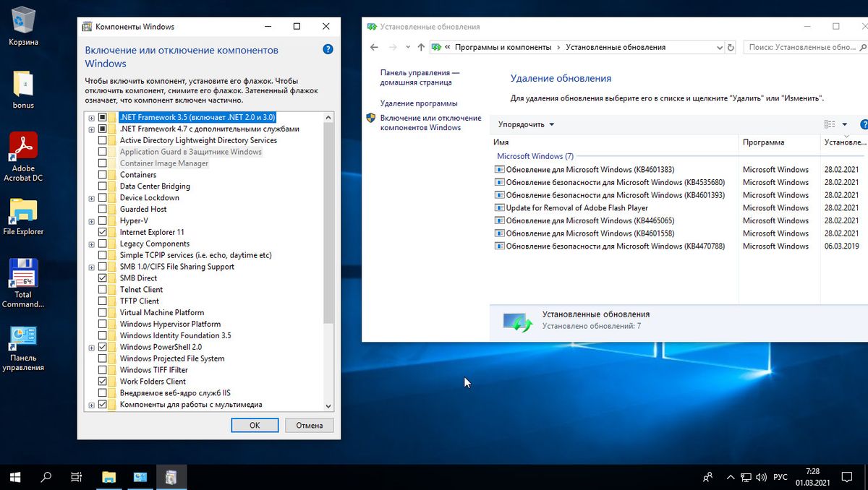Switch to Компоненты Windows taskbar button
Image resolution: width=868 pixels, height=490 pixels.
point(171,477)
